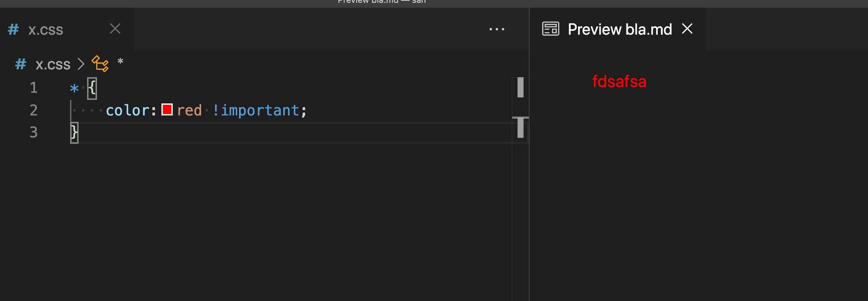The width and height of the screenshot is (868, 301).
Task: Click the markdown preview icon beside Preview bla.md
Action: tap(550, 29)
